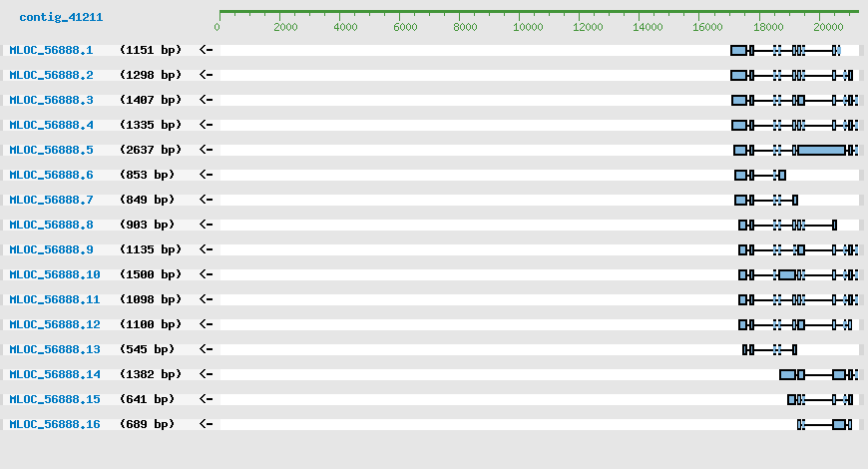Open transcript MLOC_56888.1
The image size is (868, 469).
click(x=51, y=50)
